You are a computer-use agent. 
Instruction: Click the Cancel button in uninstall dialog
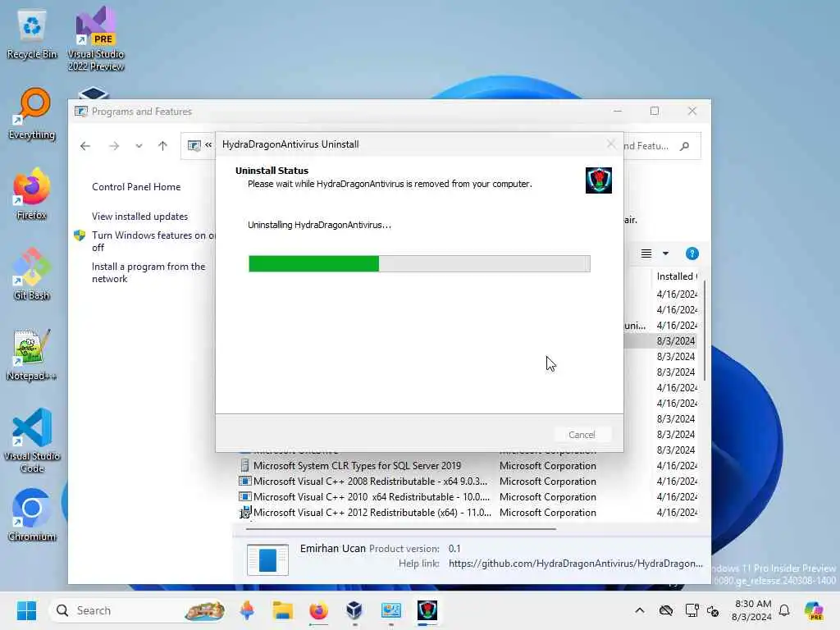(582, 435)
